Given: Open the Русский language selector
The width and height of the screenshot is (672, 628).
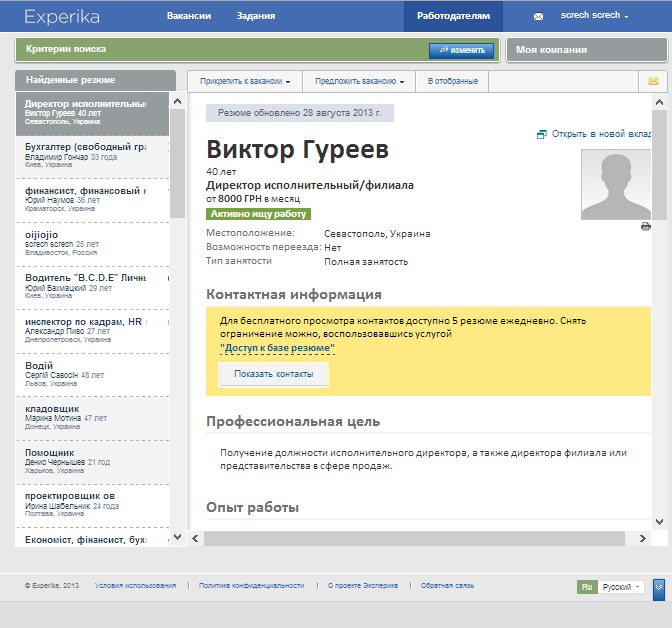Looking at the screenshot, I should (621, 587).
